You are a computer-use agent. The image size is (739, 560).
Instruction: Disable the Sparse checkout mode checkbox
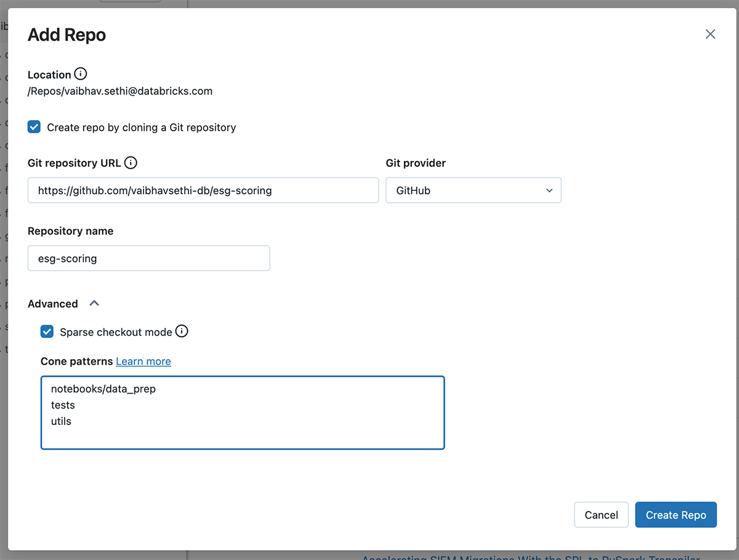(47, 332)
